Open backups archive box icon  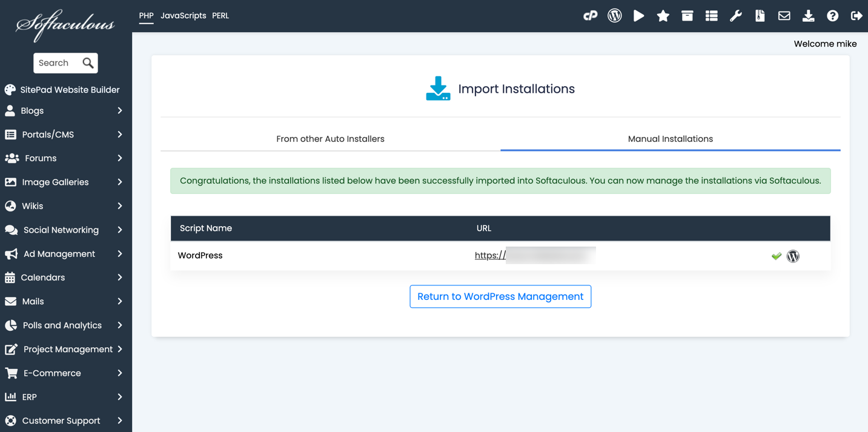click(687, 16)
